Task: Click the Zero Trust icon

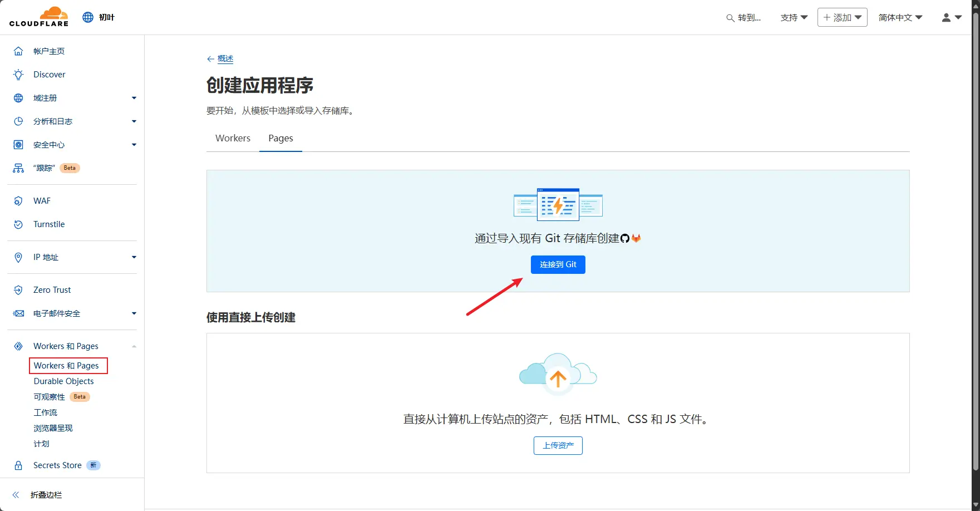Action: (x=18, y=290)
